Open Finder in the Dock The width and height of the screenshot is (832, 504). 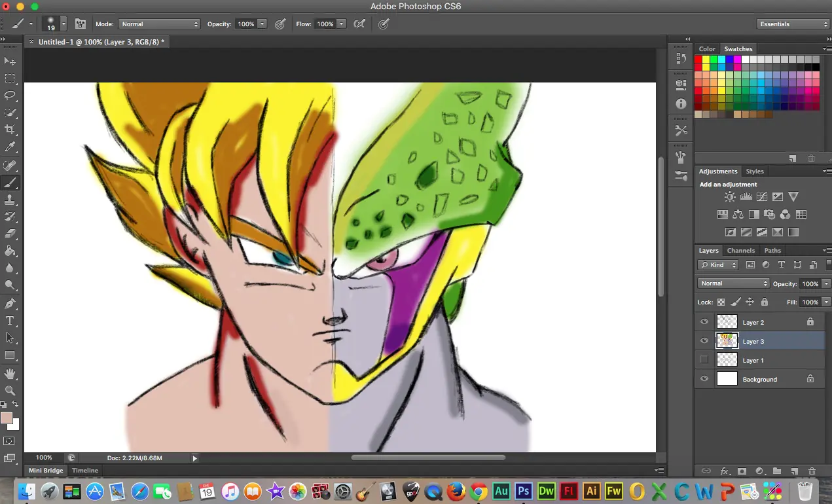pos(26,490)
